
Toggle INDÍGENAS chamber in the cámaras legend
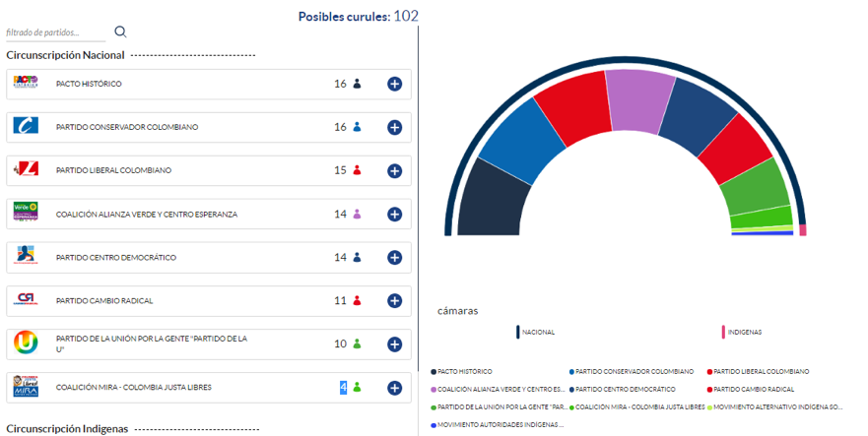(741, 332)
